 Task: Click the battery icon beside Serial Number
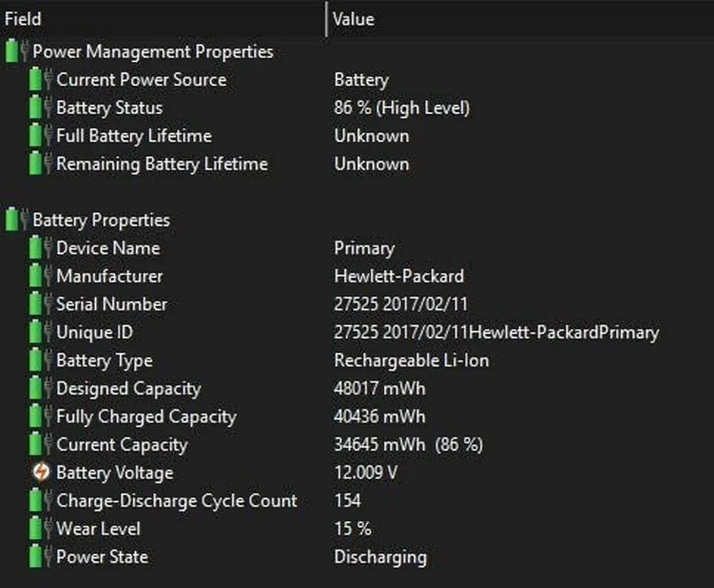36,304
